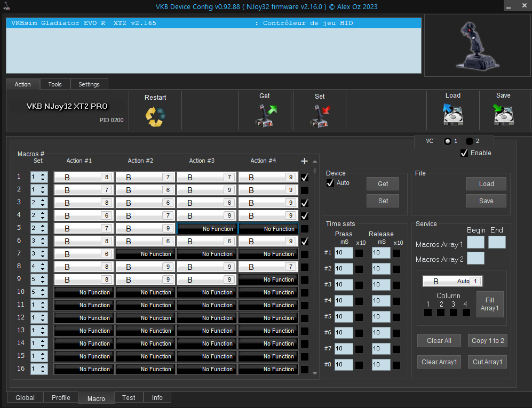Click the File Save button
Viewport: 532px width, 408px height.
pos(486,201)
